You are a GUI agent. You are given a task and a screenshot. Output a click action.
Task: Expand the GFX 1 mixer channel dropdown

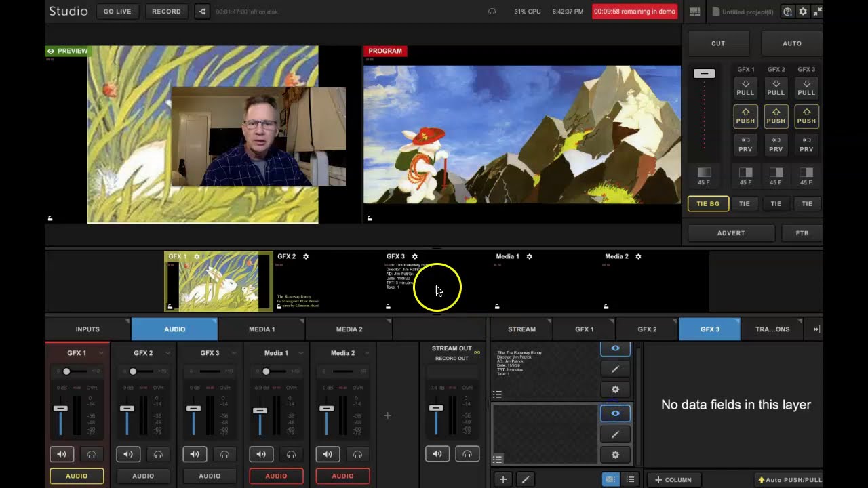[102, 353]
